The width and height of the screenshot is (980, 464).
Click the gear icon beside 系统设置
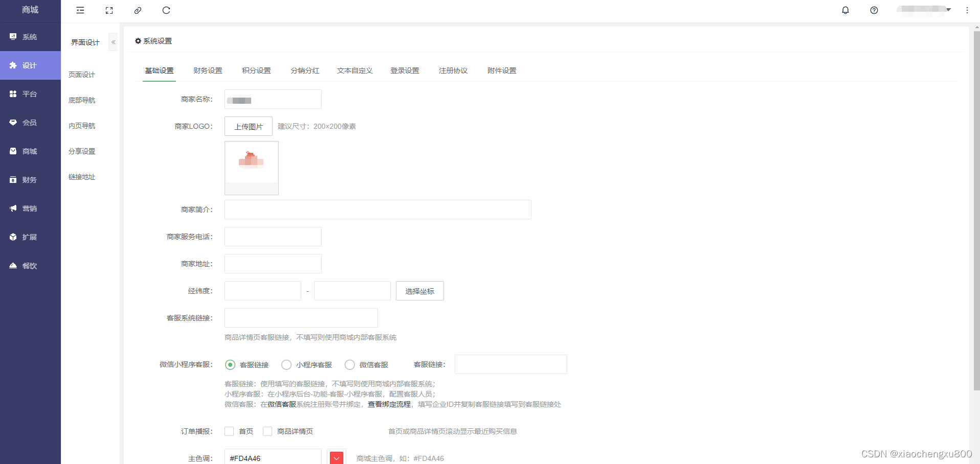tap(138, 41)
